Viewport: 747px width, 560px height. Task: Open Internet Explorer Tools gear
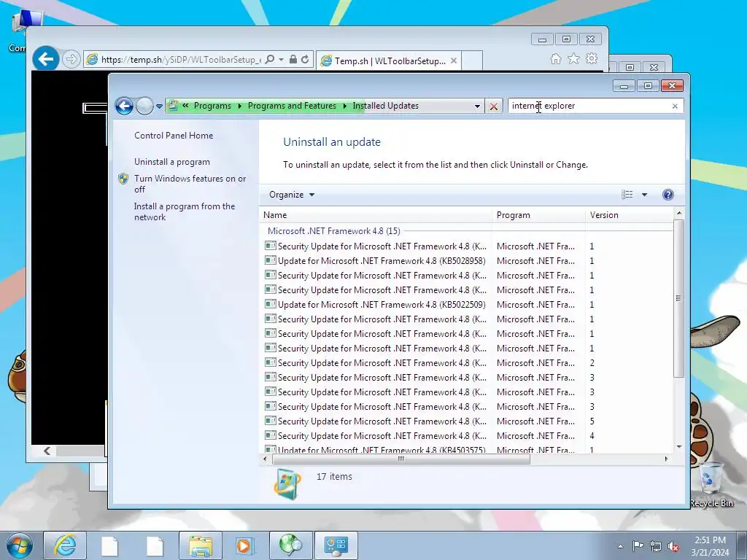[592, 58]
